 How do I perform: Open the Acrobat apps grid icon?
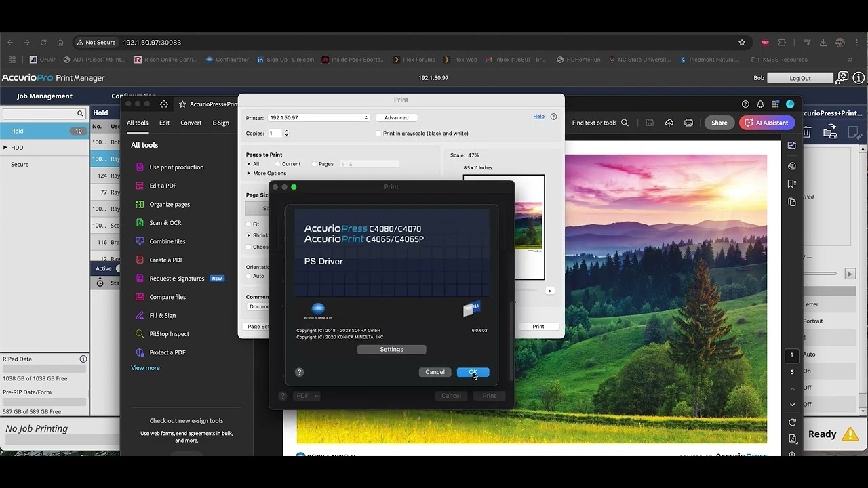[x=775, y=104]
